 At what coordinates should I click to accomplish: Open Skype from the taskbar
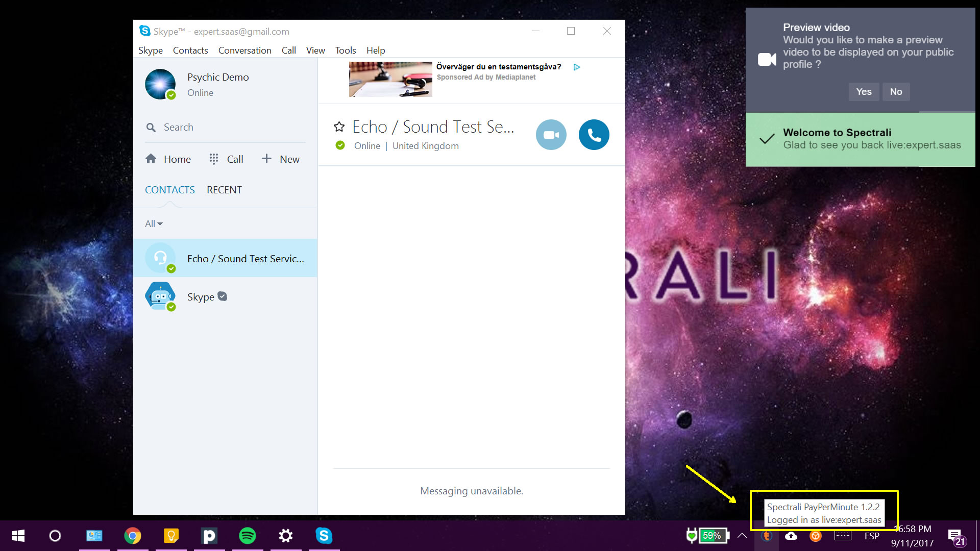pyautogui.click(x=324, y=536)
